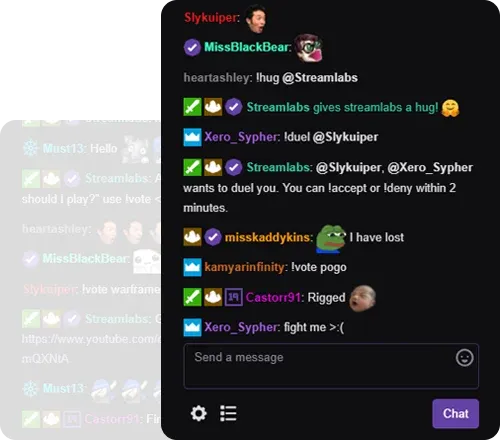Click MissBlackBear's verified badge icon
Viewport: 500px width, 440px height.
(192, 47)
